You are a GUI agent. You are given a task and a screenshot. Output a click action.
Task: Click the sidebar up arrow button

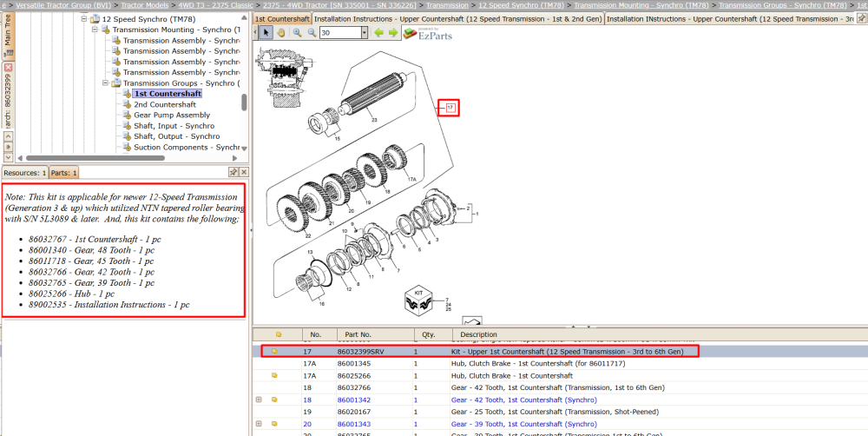click(x=8, y=136)
